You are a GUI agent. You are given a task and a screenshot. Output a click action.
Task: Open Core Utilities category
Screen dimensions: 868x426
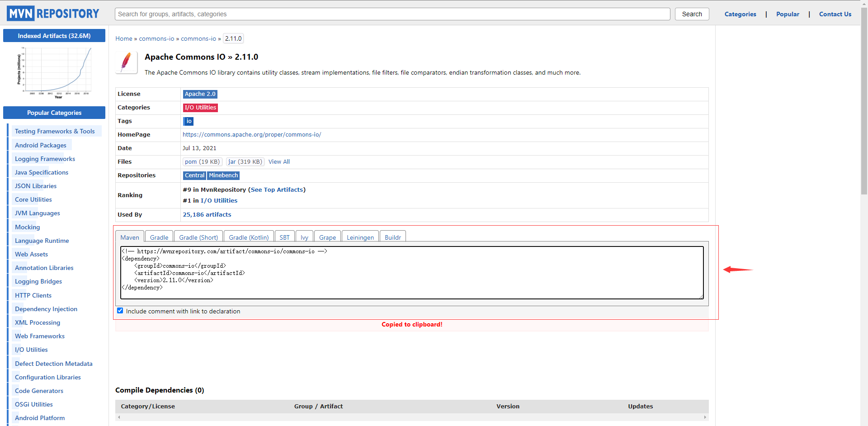(33, 199)
